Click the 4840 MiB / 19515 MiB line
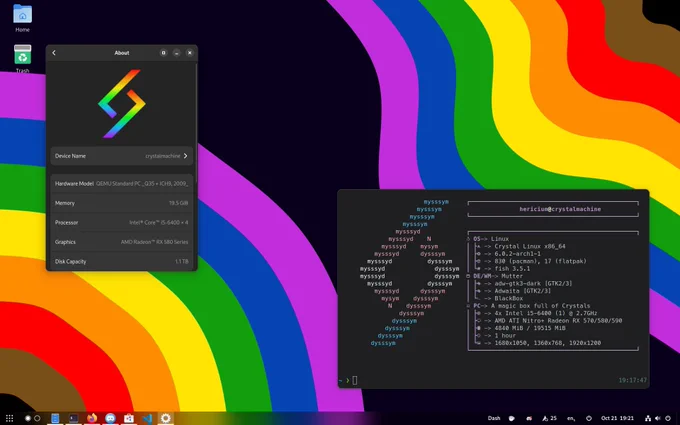This screenshot has width=680, height=425. [530, 328]
